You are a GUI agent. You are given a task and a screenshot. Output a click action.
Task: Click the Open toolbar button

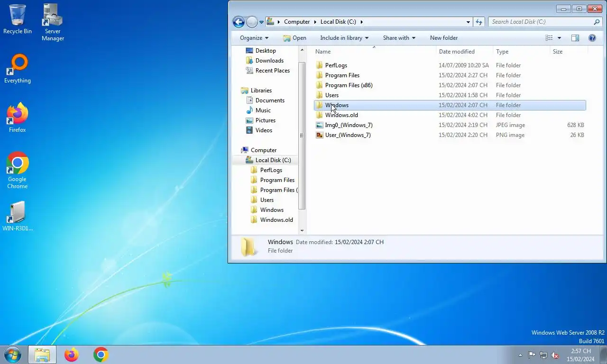294,38
